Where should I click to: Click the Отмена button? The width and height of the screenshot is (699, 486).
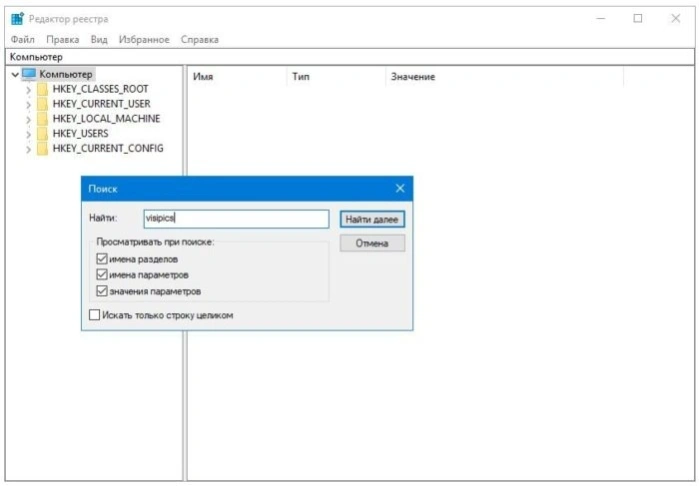pos(372,243)
